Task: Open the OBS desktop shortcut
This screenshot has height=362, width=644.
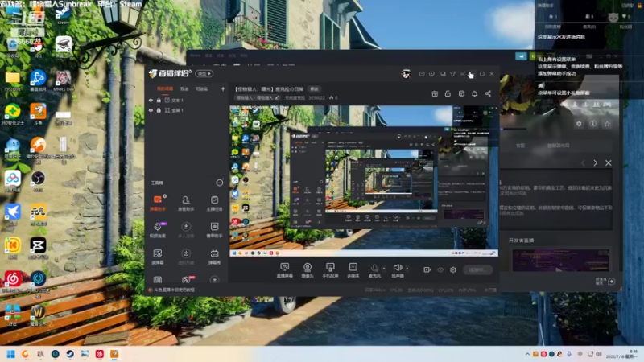Action: pos(38,180)
